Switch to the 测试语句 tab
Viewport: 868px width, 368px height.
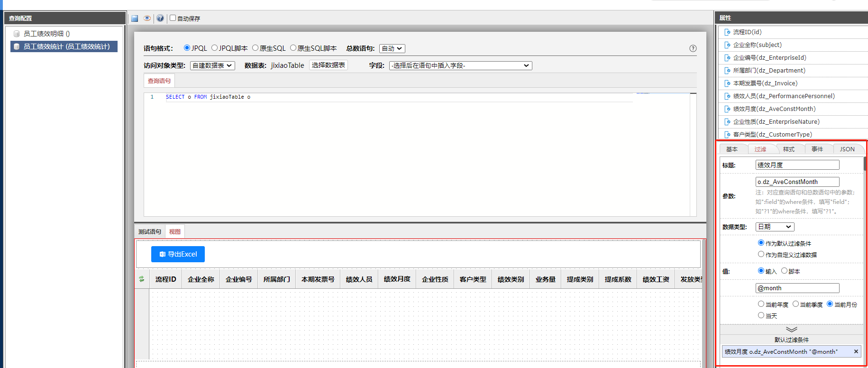click(x=150, y=232)
